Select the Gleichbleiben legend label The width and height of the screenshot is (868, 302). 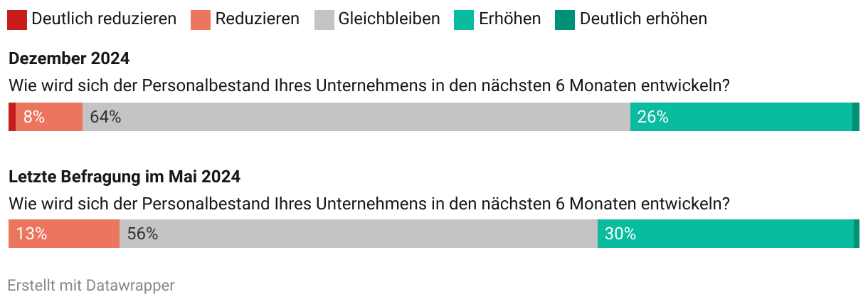pos(389,19)
